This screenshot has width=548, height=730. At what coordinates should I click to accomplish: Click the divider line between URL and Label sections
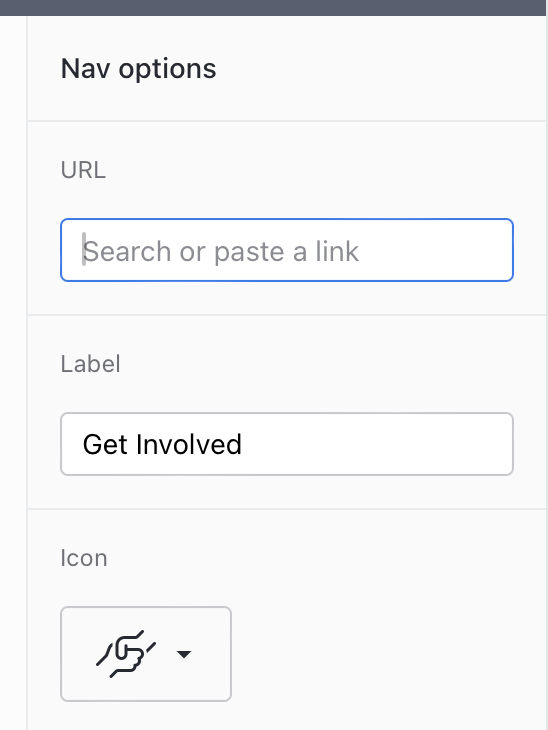[x=287, y=315]
